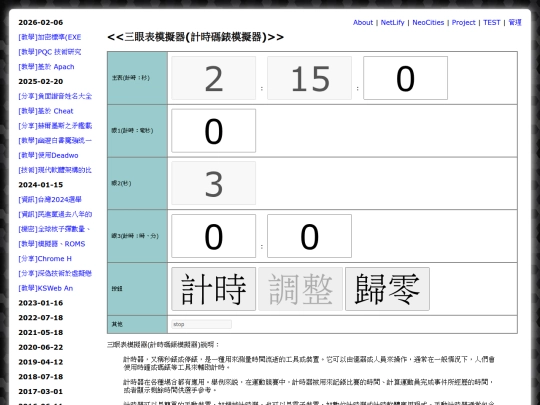The height and width of the screenshot is (405, 540).
Task: Open the [教學]KSWeb An sidebar link
Action: [46, 288]
